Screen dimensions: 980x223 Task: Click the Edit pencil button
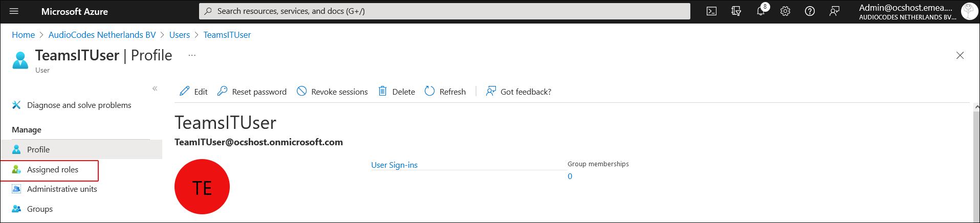(193, 92)
